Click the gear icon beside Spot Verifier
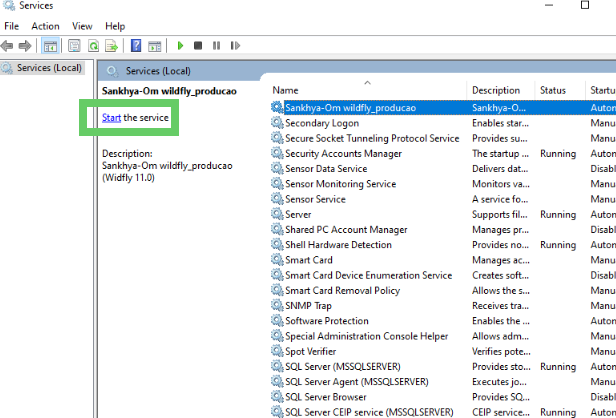 277,351
